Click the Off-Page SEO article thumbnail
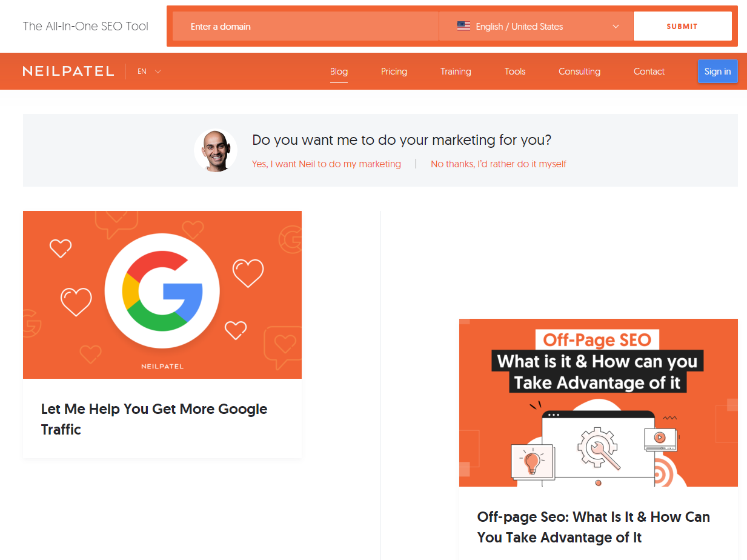 (599, 402)
